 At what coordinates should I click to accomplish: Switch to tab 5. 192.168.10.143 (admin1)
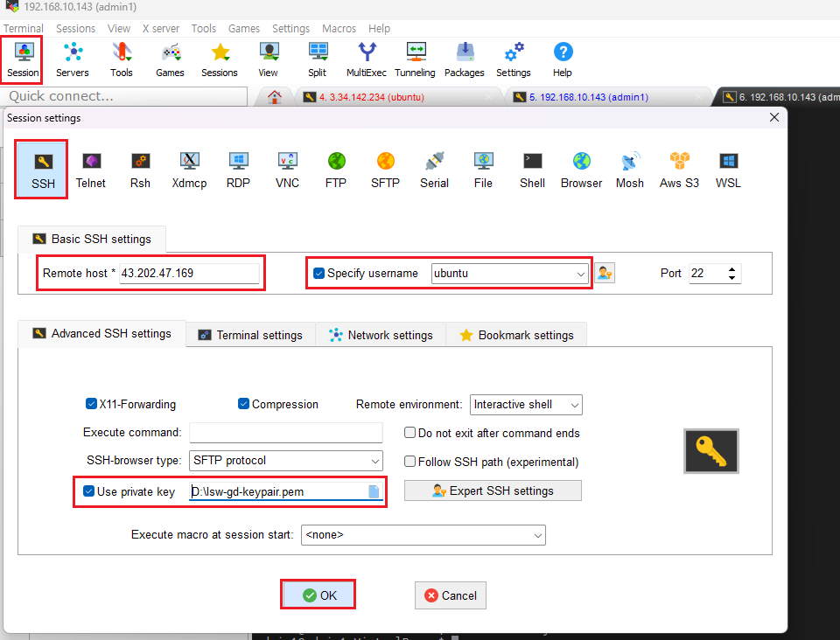click(x=607, y=97)
